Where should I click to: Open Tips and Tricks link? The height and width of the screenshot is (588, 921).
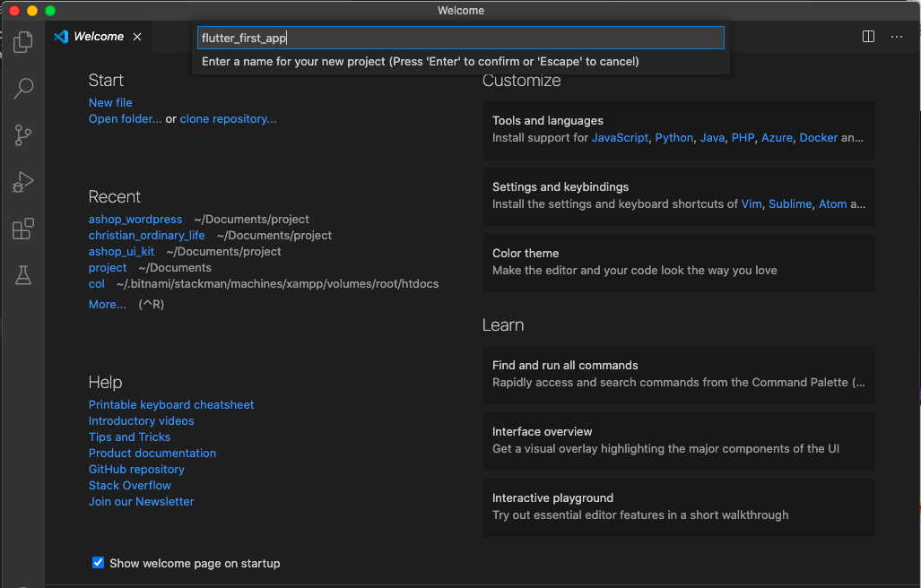(x=129, y=437)
